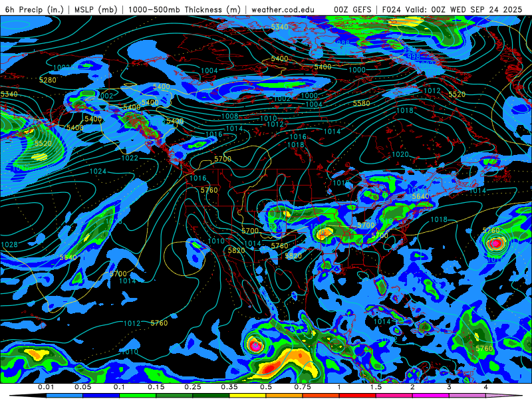This screenshot has height=399, width=532.
Task: Pick the red legend swatch below 1
Action: [x=358, y=396]
